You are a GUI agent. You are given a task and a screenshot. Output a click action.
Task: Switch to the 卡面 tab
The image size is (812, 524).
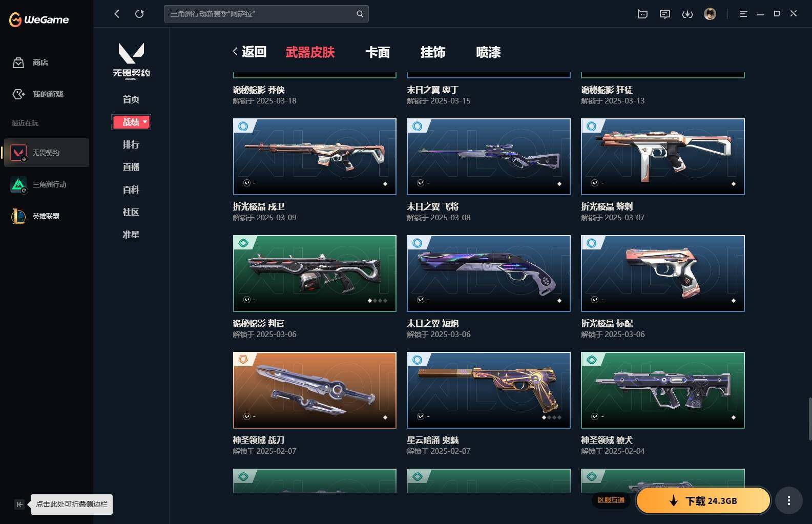pyautogui.click(x=378, y=52)
